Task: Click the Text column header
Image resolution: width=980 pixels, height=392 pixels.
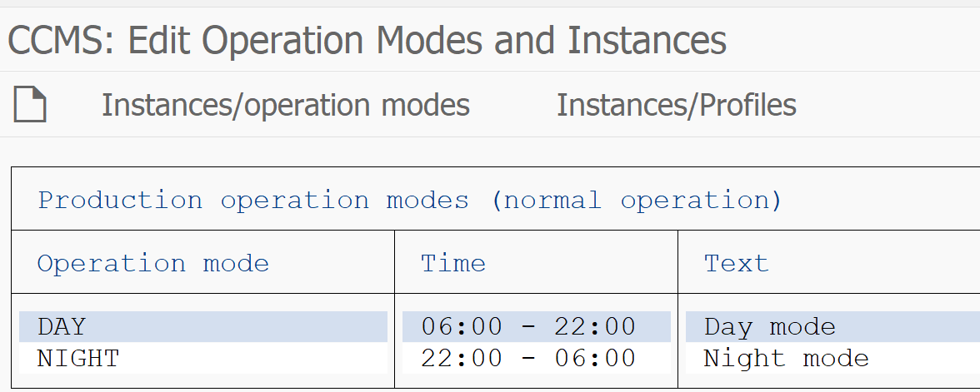Action: [737, 263]
